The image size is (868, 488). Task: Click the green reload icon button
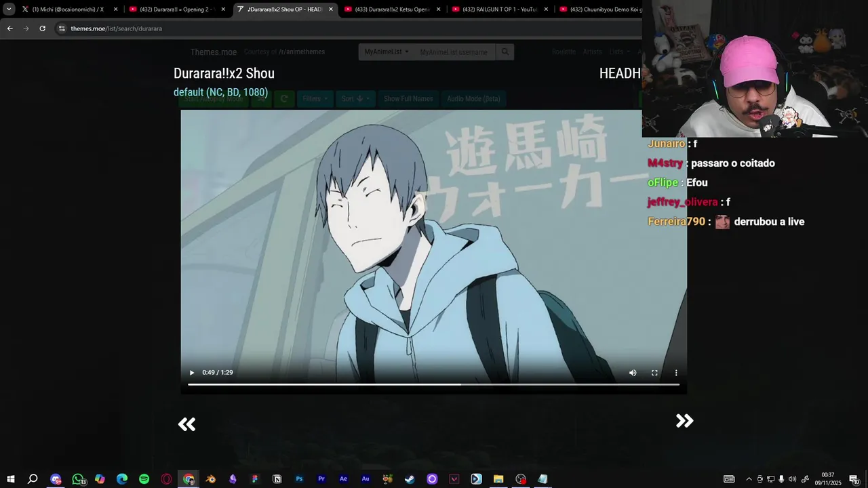[283, 99]
